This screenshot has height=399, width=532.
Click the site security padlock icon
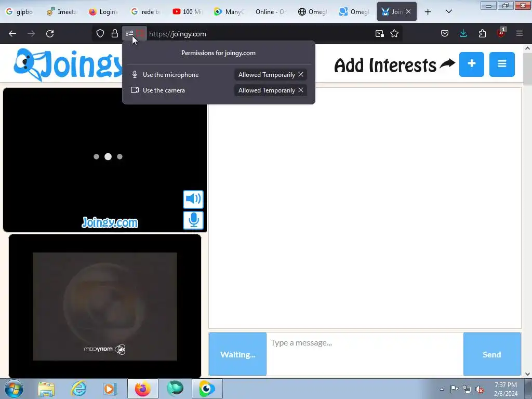pos(115,33)
